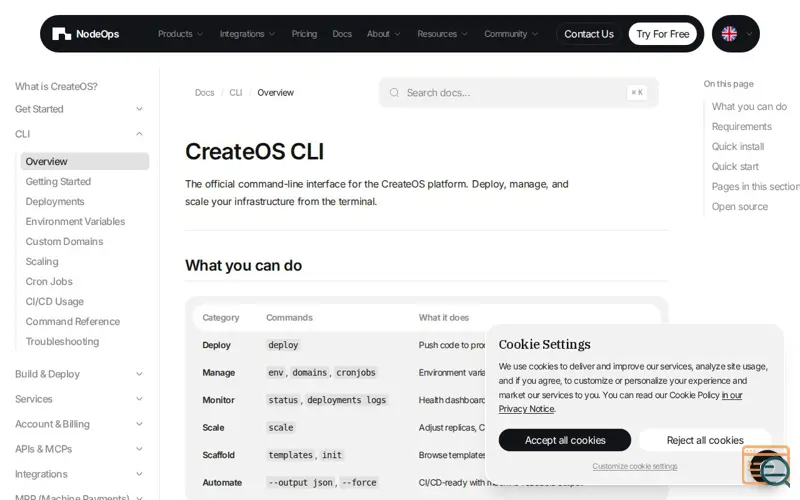The width and height of the screenshot is (800, 500).
Task: Jump to Pages in this section
Action: [x=756, y=186]
